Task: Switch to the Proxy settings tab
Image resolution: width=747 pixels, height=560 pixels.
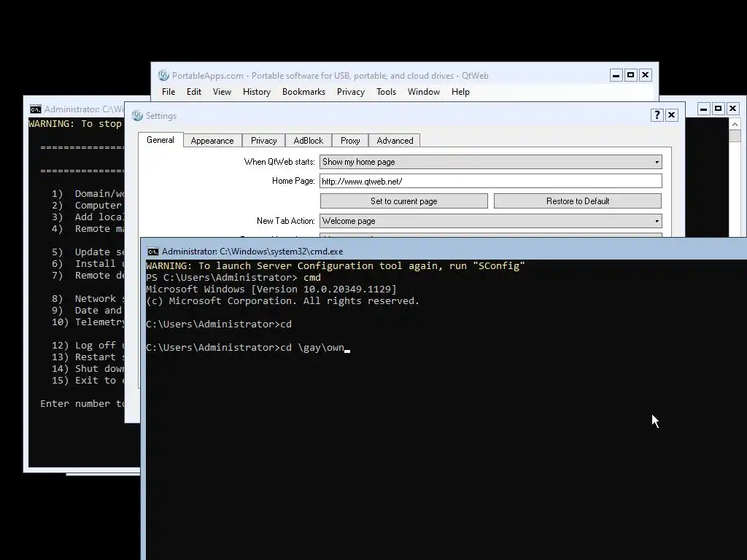Action: (x=350, y=141)
